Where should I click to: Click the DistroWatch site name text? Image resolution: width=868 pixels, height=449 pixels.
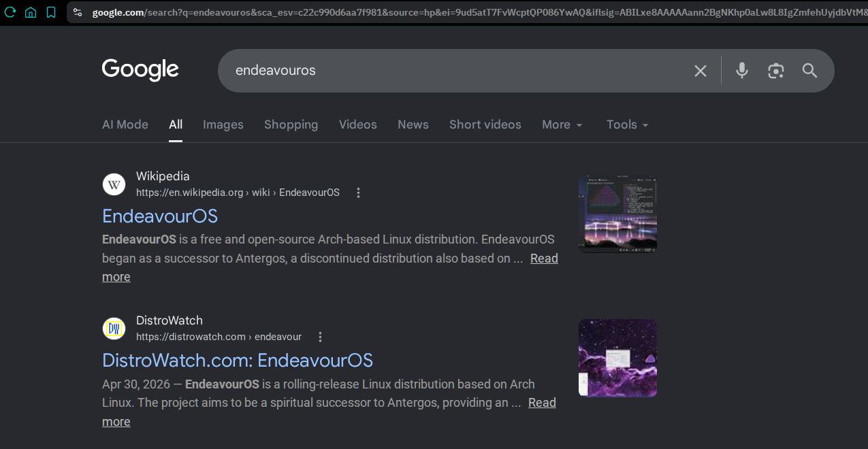click(x=170, y=320)
